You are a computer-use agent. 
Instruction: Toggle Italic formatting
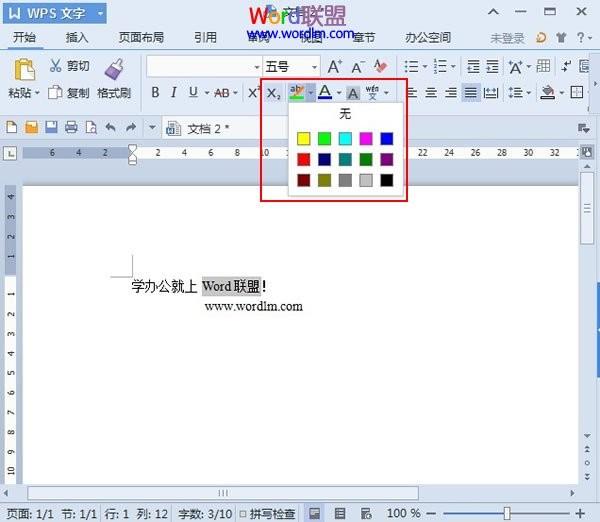pyautogui.click(x=174, y=92)
